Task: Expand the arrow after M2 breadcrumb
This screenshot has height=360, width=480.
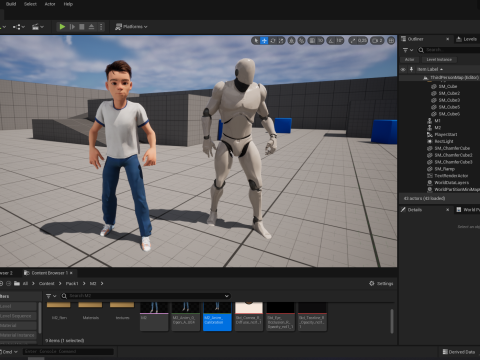Action: (102, 284)
